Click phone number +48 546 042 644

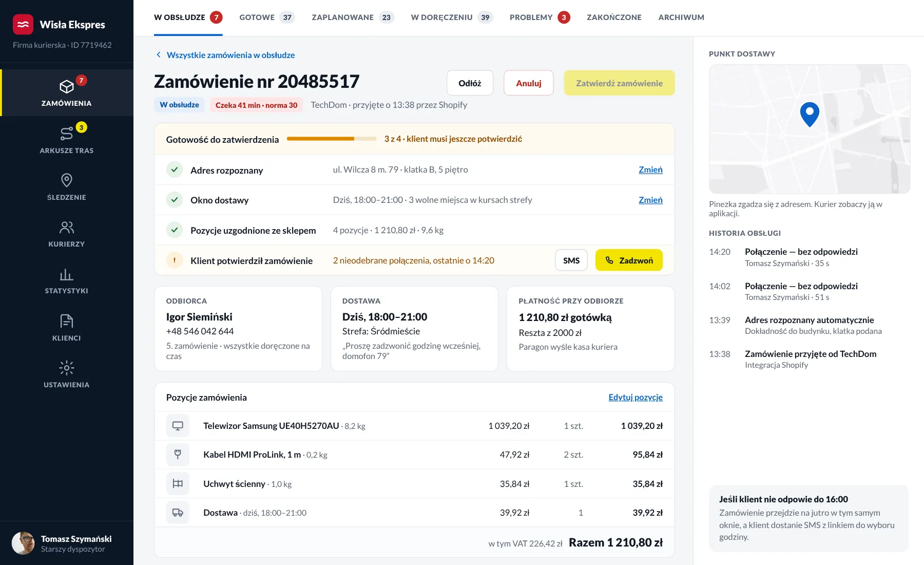coord(200,331)
